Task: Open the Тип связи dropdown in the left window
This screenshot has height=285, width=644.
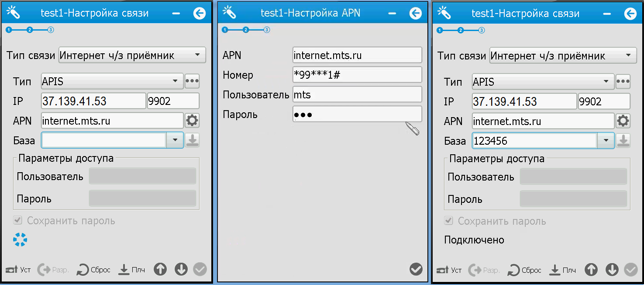Action: (132, 55)
